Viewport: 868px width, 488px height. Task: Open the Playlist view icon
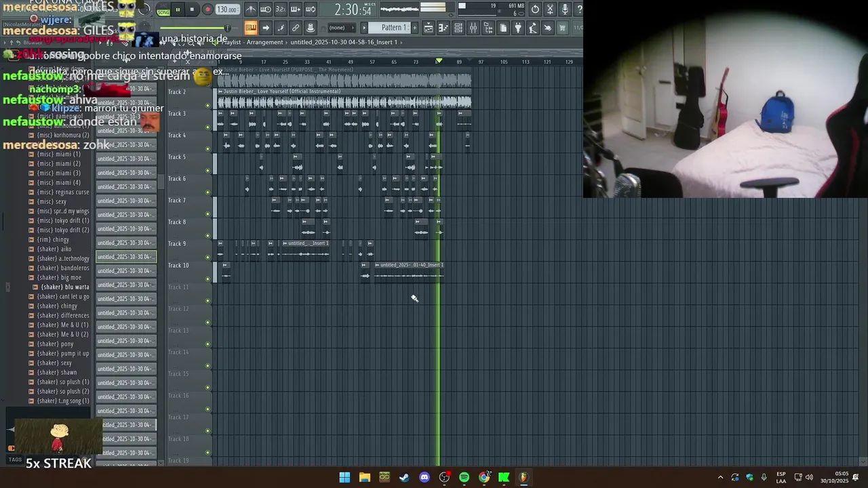(x=429, y=28)
